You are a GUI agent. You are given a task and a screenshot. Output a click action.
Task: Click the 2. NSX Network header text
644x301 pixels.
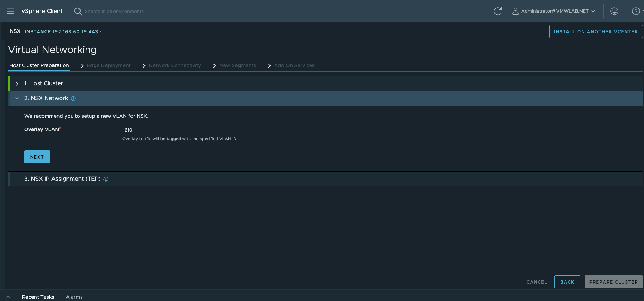click(x=46, y=98)
